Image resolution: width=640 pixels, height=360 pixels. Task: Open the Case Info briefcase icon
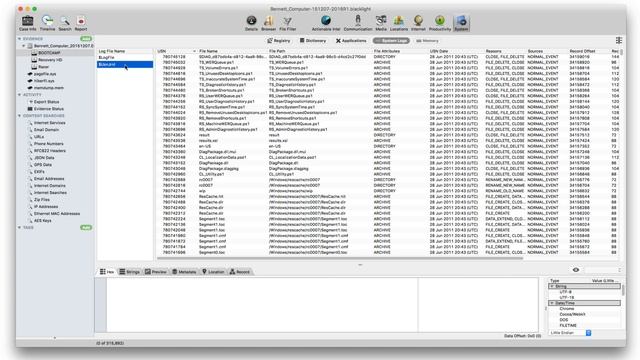point(27,23)
